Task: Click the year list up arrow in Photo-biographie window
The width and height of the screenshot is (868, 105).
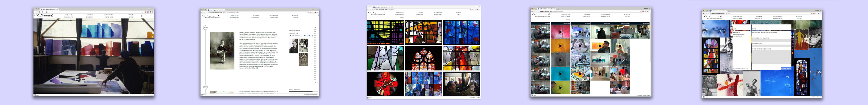Action: coord(315,27)
